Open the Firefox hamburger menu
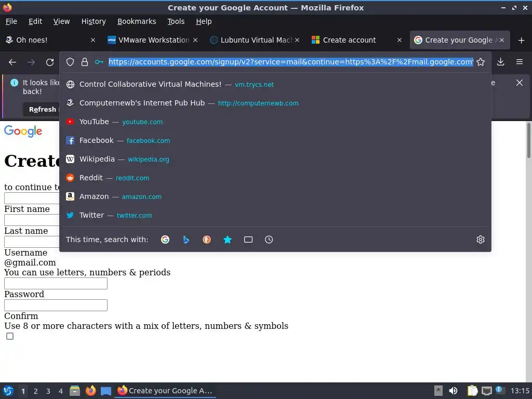Viewport: 532px width, 399px height. click(x=520, y=62)
